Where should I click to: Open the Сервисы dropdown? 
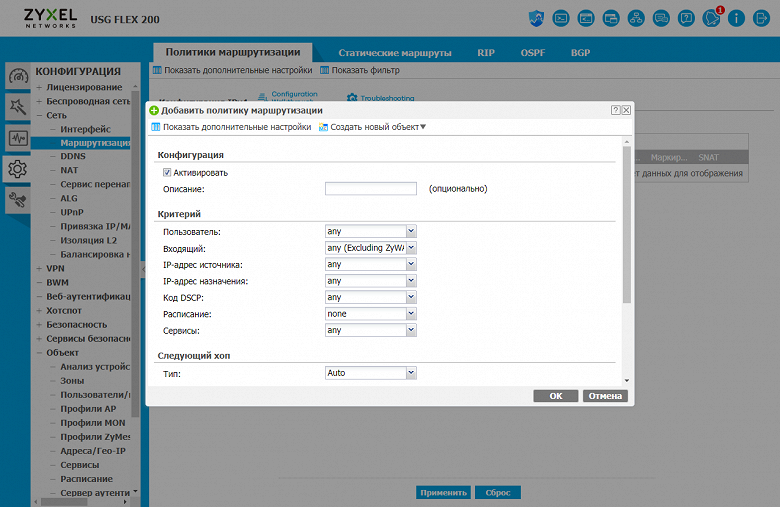371,330
